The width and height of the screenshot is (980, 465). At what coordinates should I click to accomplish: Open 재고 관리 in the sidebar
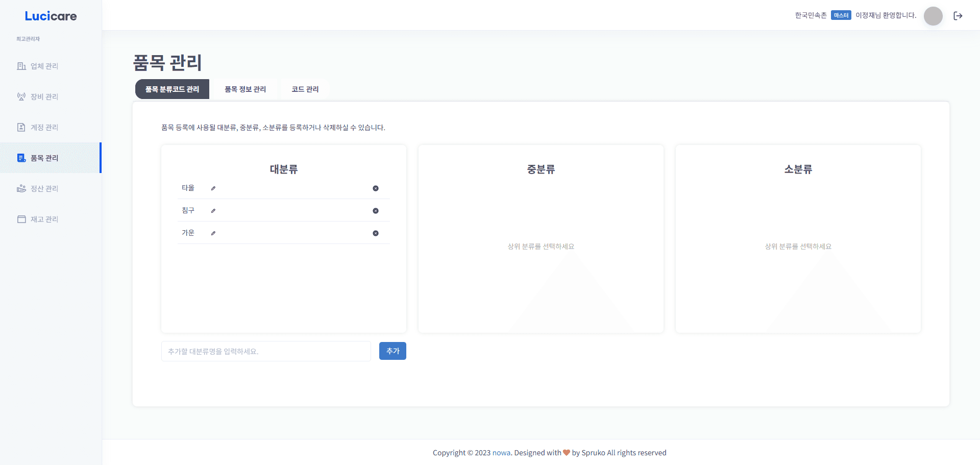[44, 219]
